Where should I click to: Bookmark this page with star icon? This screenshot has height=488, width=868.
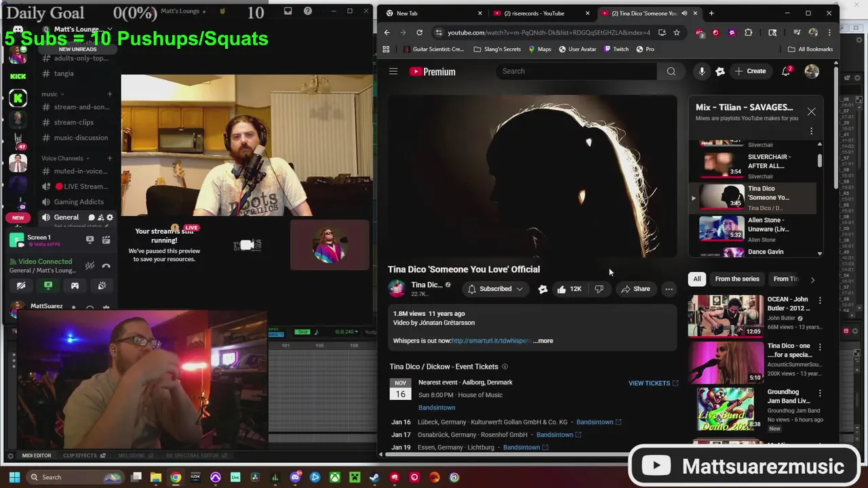[x=677, y=33]
